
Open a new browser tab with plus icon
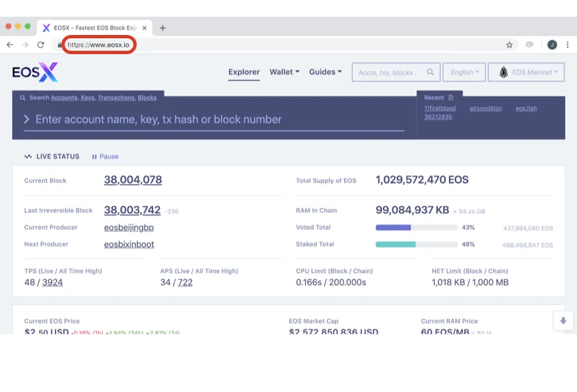tap(162, 28)
